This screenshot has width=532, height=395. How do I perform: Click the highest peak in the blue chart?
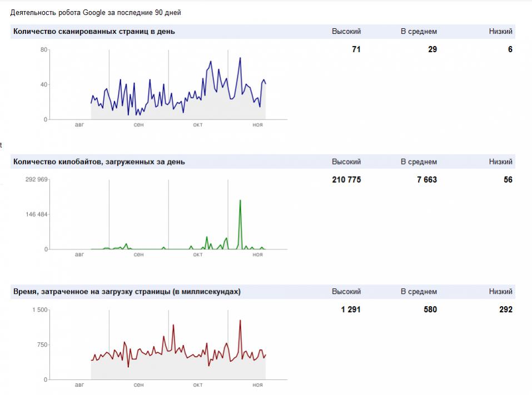coord(240,58)
